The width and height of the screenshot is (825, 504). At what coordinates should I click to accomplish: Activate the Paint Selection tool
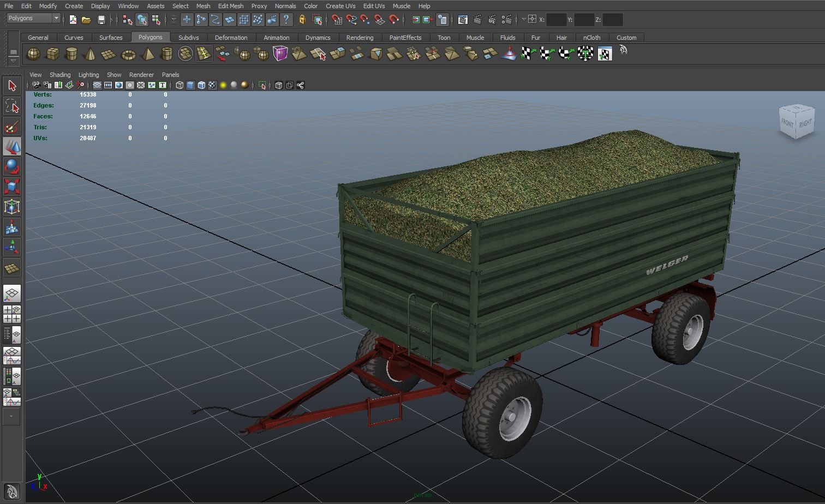11,127
